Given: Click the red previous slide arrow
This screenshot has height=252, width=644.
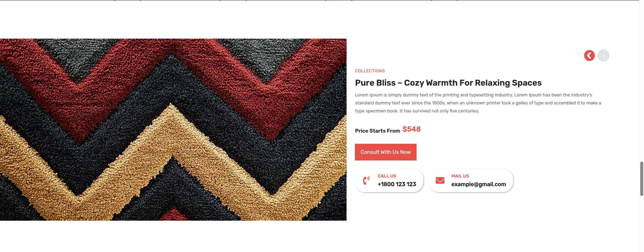Looking at the screenshot, I should (589, 55).
